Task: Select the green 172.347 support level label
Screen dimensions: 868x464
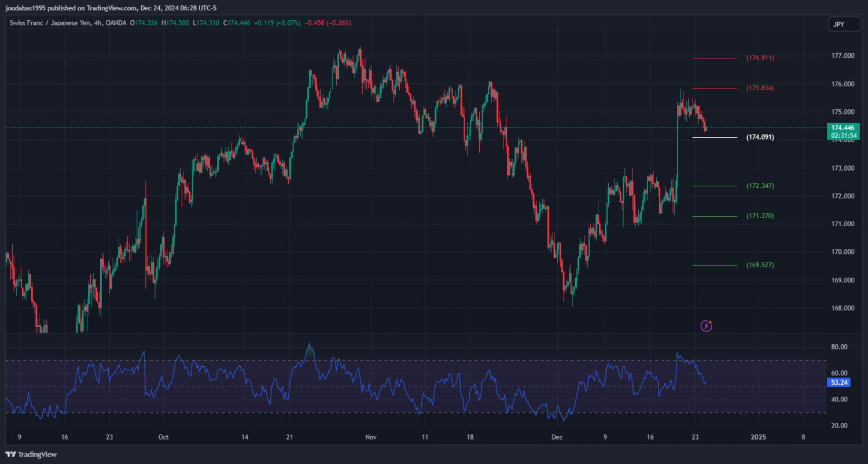Action: click(x=760, y=186)
